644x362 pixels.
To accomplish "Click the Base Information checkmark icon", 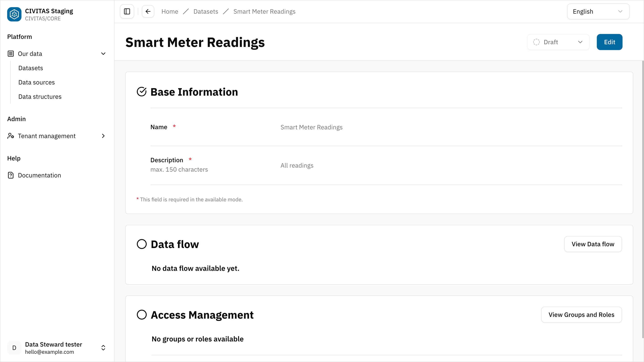I will click(142, 91).
